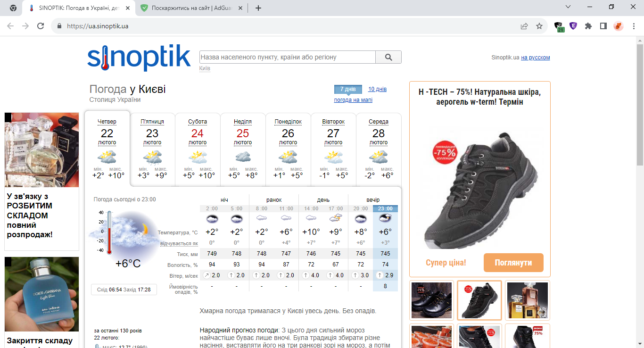Select the Субота forecast card
Viewport: 644px width, 348px height.
[198, 149]
